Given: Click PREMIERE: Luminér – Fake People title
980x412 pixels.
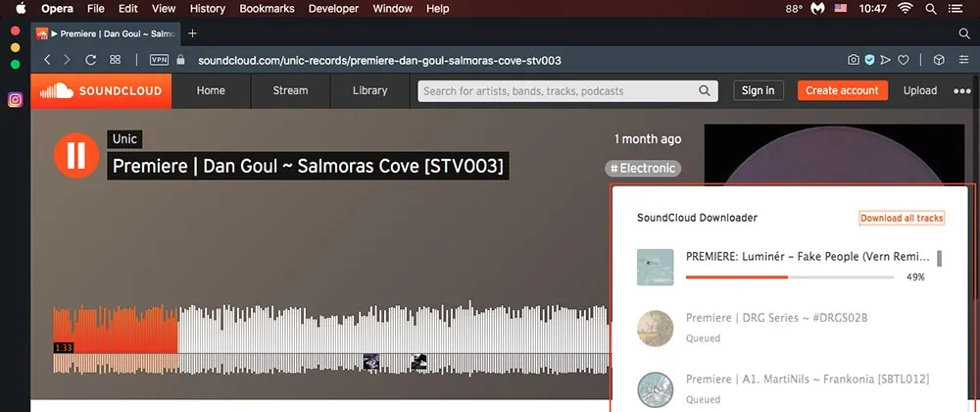Looking at the screenshot, I should pyautogui.click(x=808, y=256).
